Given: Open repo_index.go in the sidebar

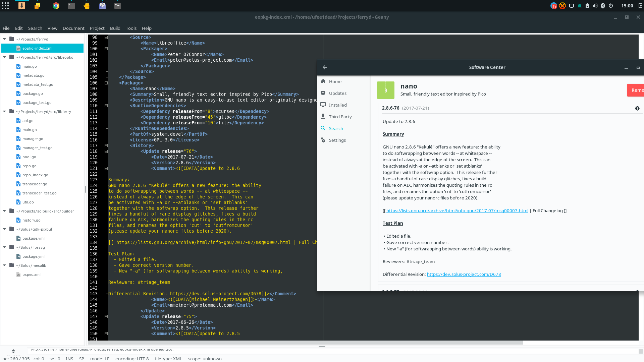Looking at the screenshot, I should (x=35, y=175).
